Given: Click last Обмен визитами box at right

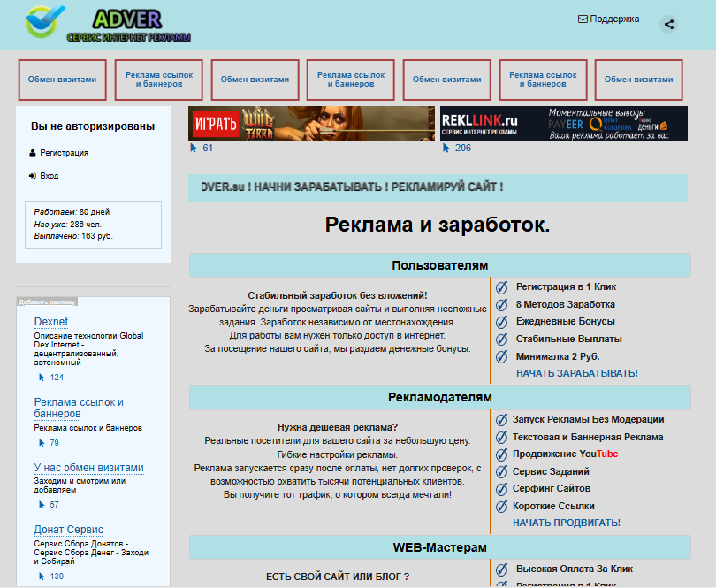Looking at the screenshot, I should (639, 80).
